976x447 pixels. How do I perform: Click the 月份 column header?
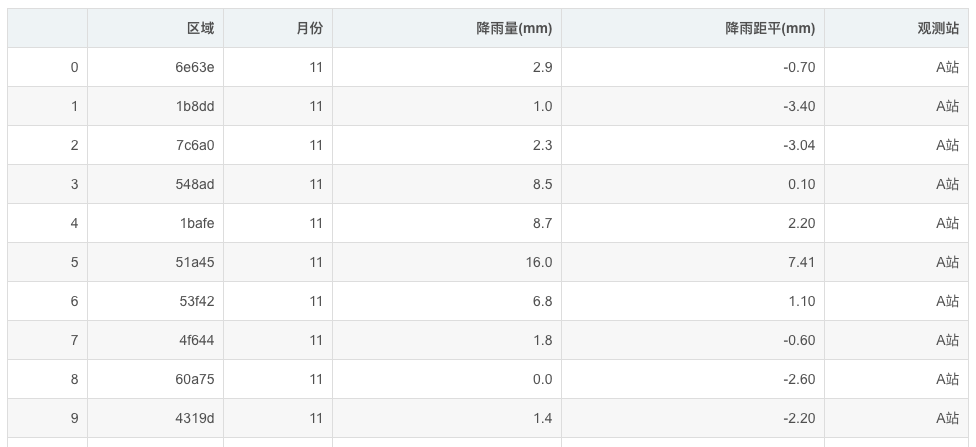coord(278,28)
